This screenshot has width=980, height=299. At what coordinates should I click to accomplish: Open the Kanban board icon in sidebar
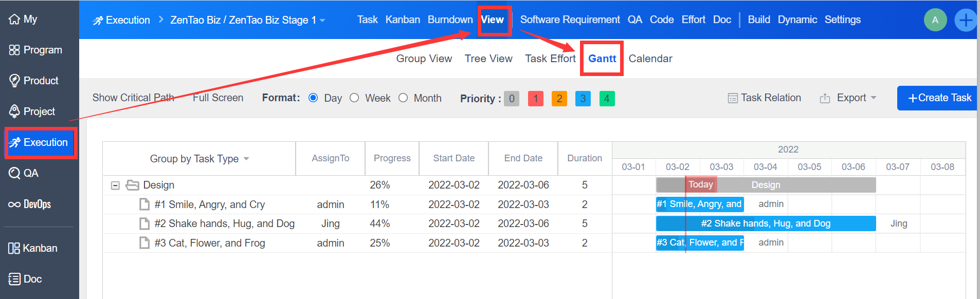pyautogui.click(x=14, y=248)
